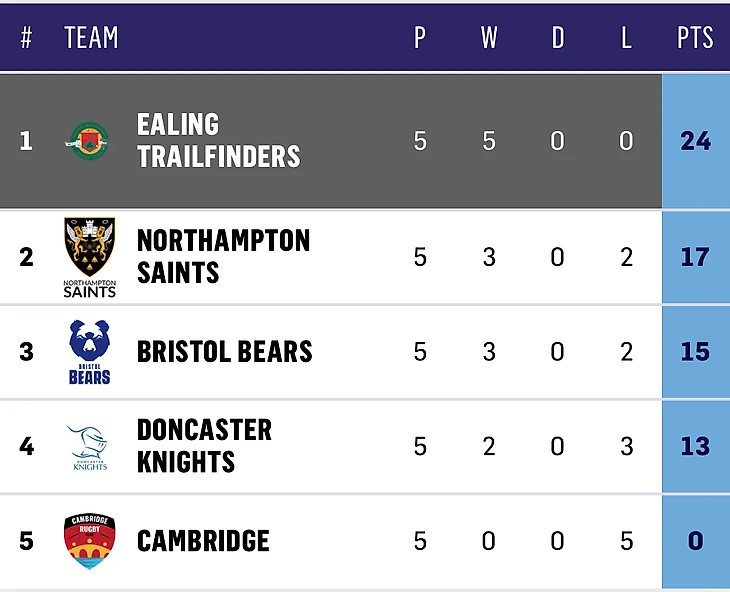Click Ealing Trailfinders' 24 points cell
The height and width of the screenshot is (592, 730).
695,140
